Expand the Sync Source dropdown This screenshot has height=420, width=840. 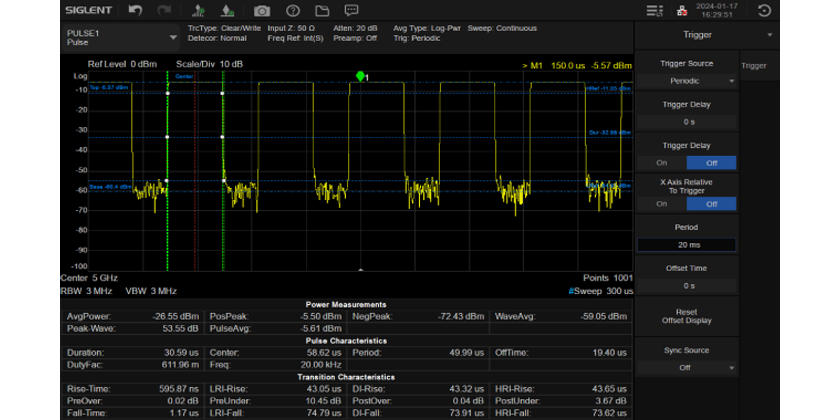tap(685, 367)
